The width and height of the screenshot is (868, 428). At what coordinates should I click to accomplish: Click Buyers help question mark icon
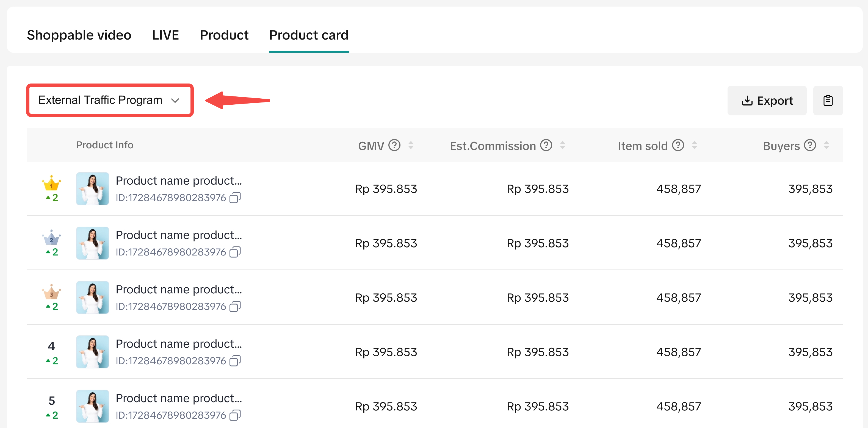[x=810, y=146]
